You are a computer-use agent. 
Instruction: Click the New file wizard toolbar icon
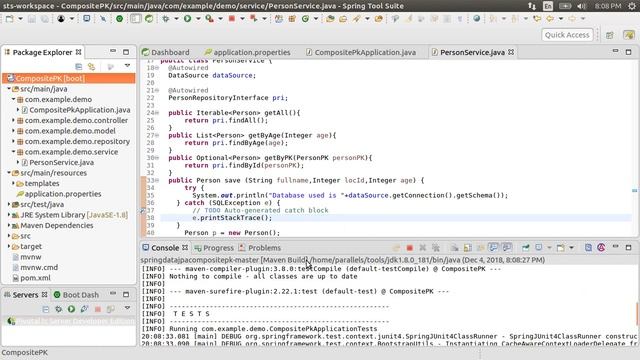pos(9,19)
